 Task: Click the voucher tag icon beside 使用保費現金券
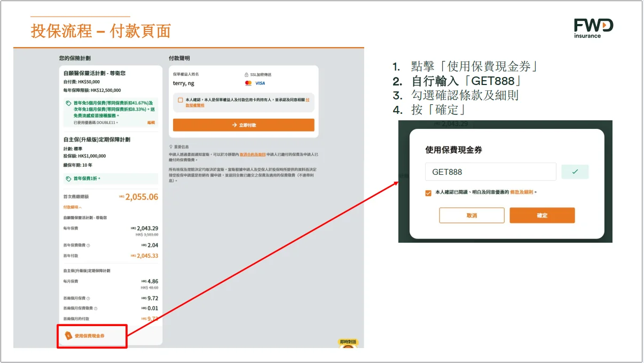(x=68, y=336)
